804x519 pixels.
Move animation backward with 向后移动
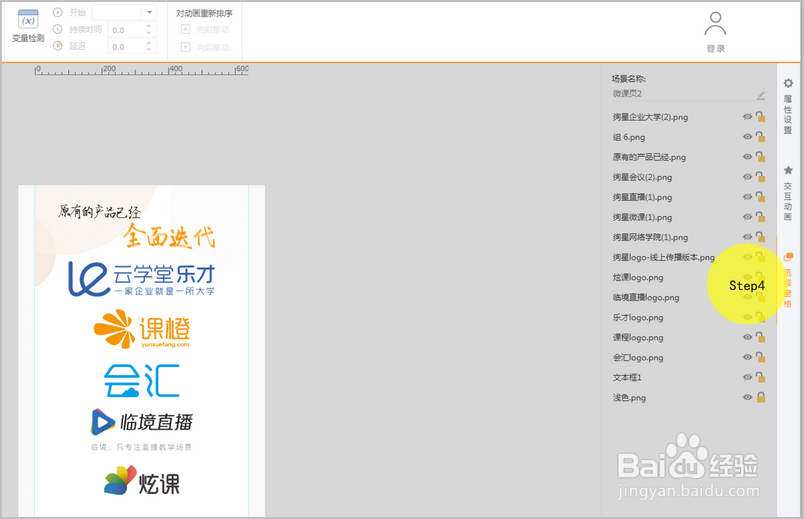(x=205, y=47)
